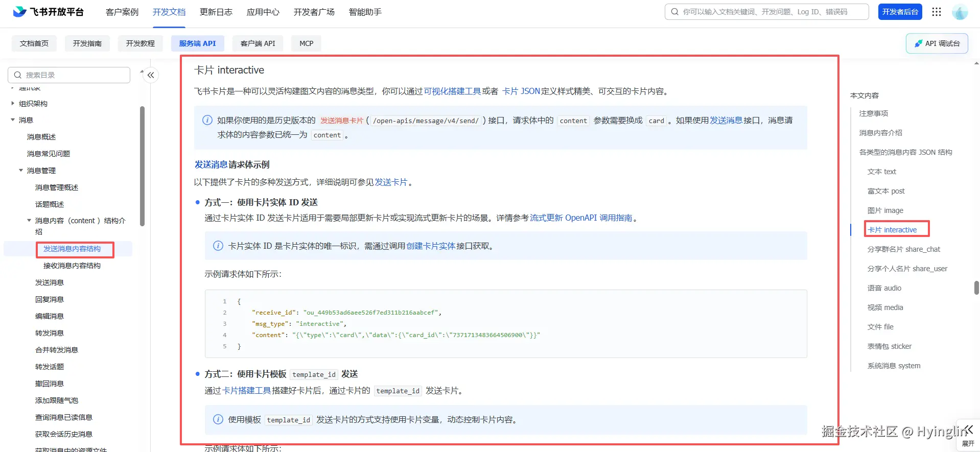This screenshot has height=452, width=980.
Task: Click the left sidebar scrollbar thumb
Action: (143, 166)
